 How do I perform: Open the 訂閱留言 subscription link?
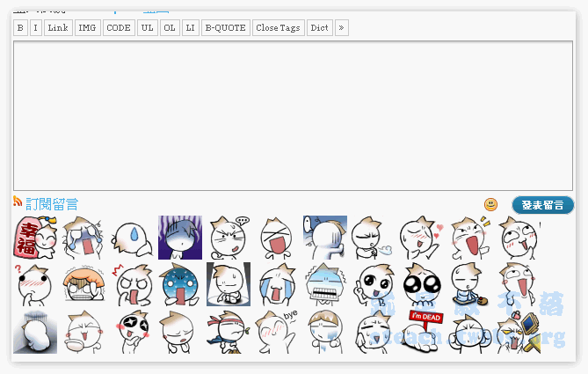[52, 204]
